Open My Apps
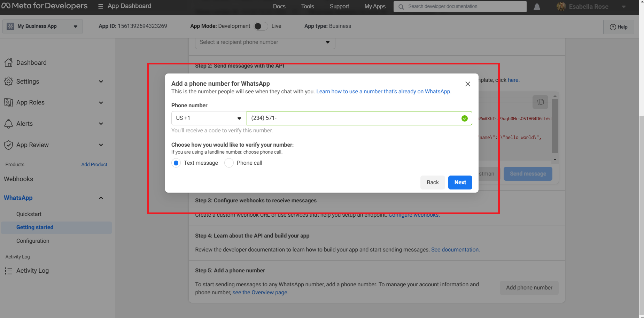 point(375,6)
